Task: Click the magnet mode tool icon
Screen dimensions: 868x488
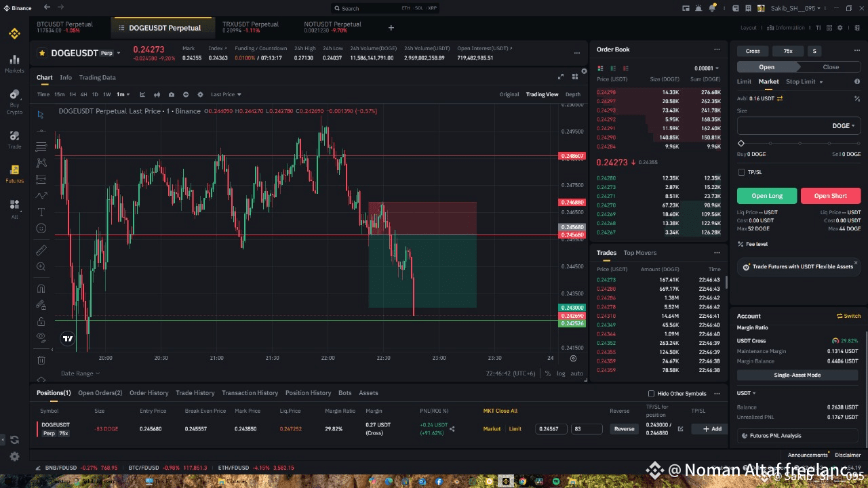Action: point(41,288)
